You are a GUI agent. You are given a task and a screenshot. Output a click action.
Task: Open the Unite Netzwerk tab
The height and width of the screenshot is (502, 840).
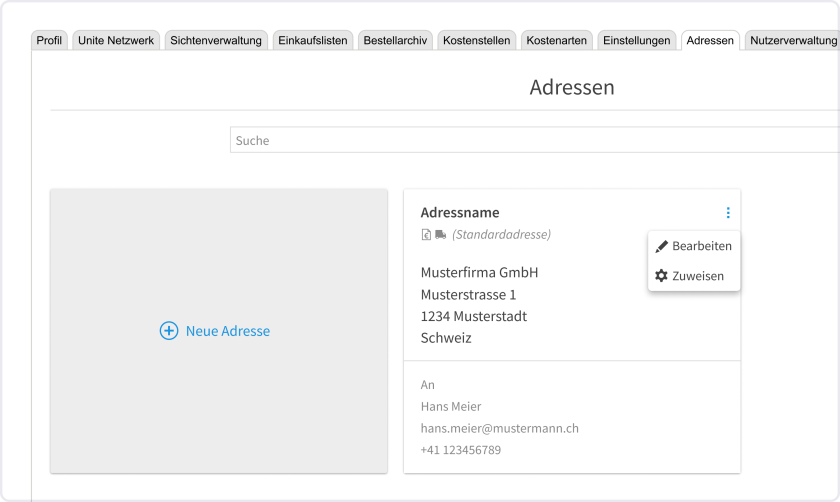pos(116,41)
